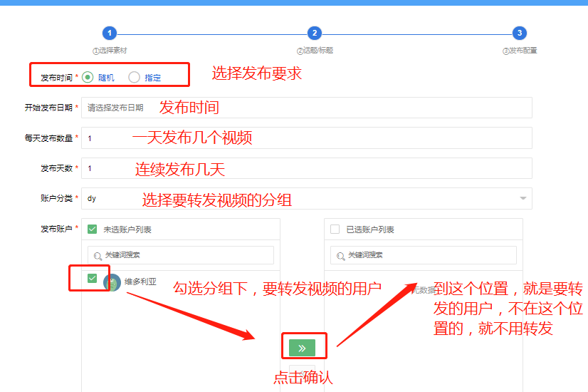Uncheck the checkbox next to 维多利亚
The image size is (588, 392).
tap(92, 278)
